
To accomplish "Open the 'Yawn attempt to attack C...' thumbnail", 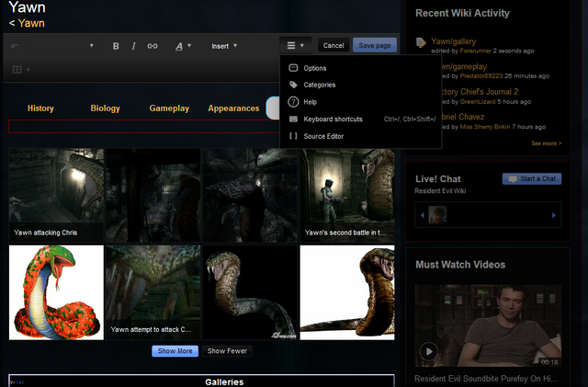I will [x=153, y=293].
